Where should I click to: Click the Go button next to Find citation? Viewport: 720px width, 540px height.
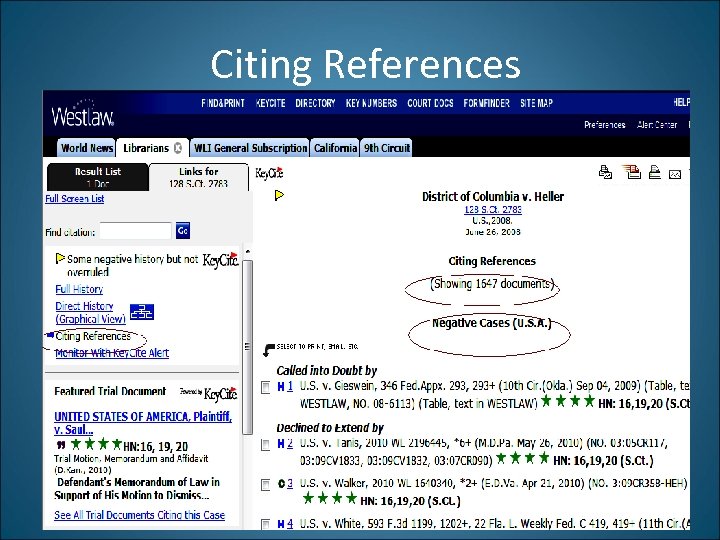(x=183, y=231)
